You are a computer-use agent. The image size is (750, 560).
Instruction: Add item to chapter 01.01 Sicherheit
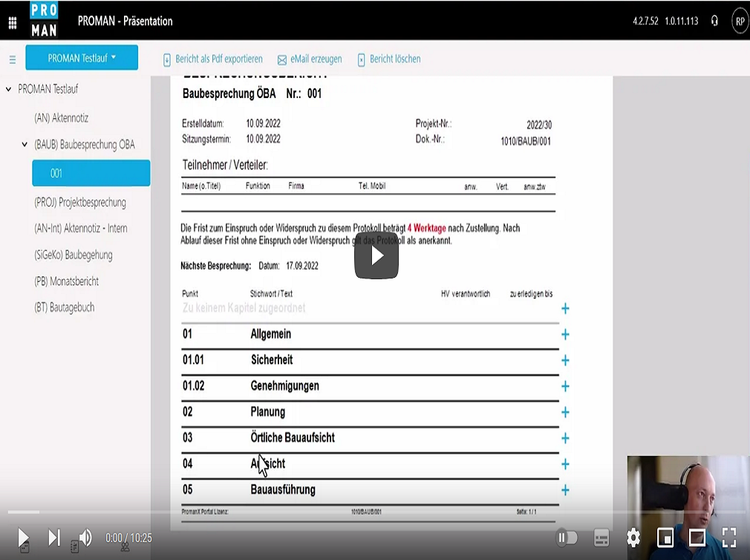coord(565,360)
